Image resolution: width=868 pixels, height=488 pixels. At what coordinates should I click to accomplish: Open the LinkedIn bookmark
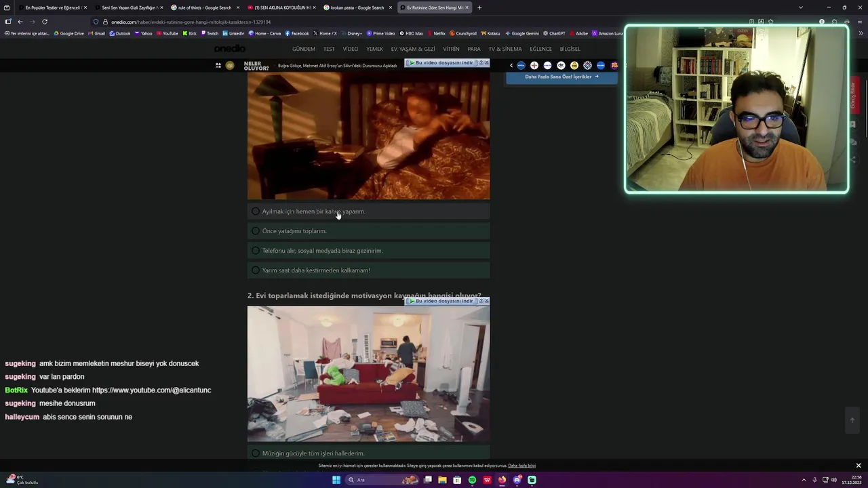tap(233, 33)
